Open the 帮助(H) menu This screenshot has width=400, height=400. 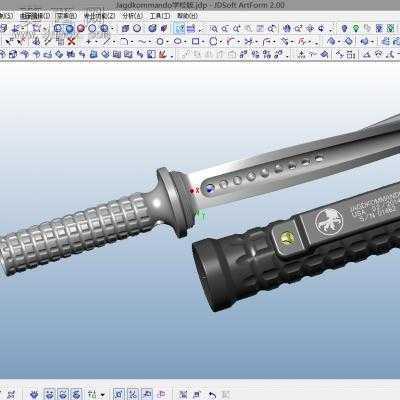pos(187,16)
